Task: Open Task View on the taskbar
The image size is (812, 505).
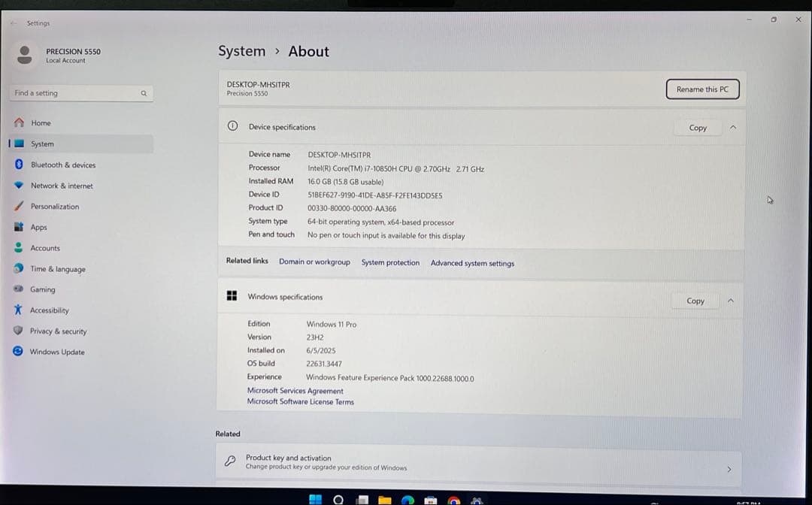Action: point(362,500)
